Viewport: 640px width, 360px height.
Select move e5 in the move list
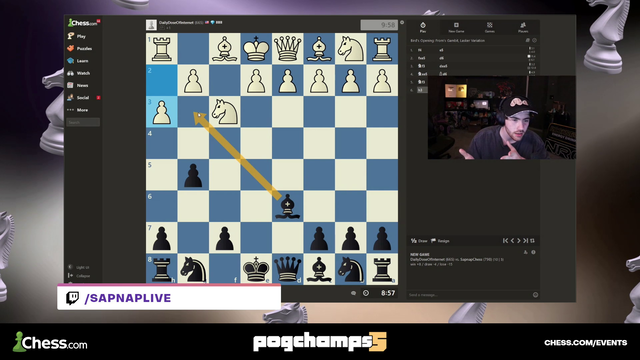click(x=441, y=50)
